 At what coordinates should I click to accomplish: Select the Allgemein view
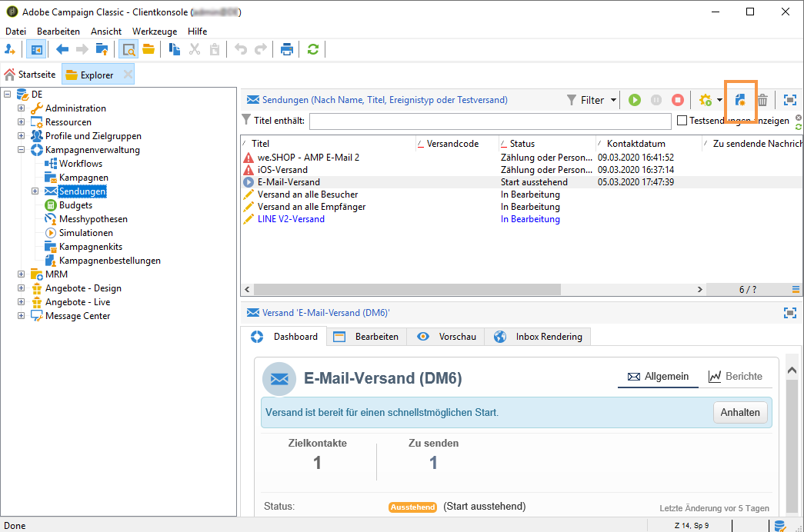pyautogui.click(x=658, y=376)
